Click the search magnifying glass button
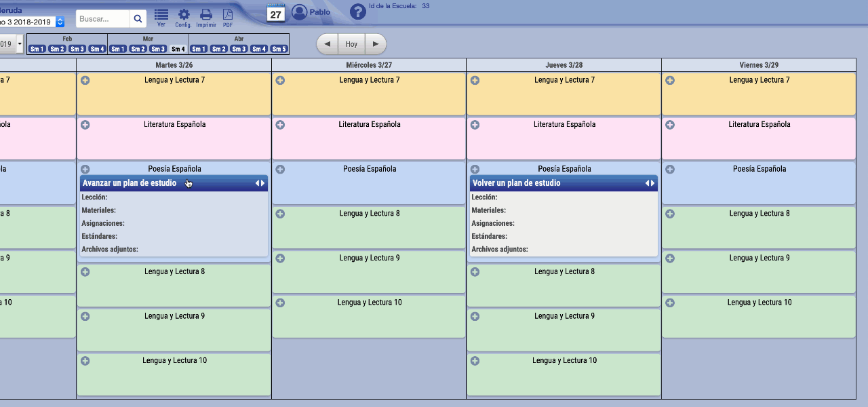This screenshot has width=868, height=407. pos(138,19)
